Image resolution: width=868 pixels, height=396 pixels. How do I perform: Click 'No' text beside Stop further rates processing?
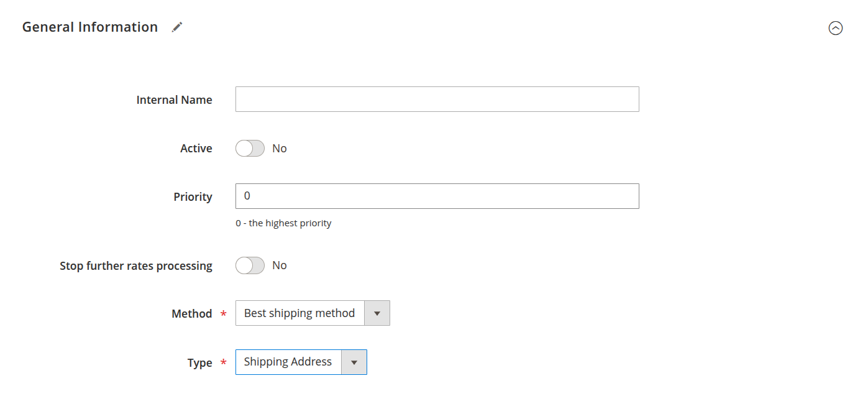[280, 265]
